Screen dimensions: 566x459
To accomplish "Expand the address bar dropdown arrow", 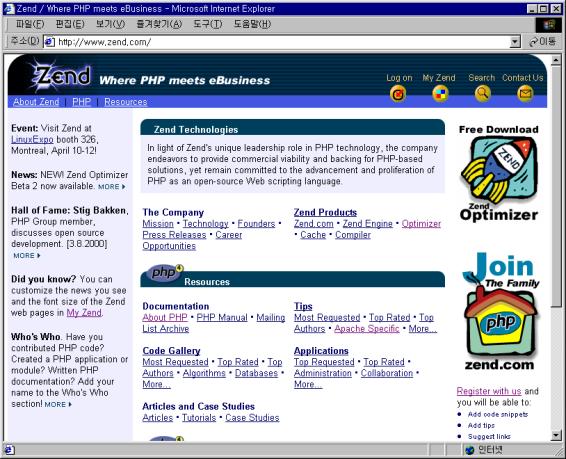I will pyautogui.click(x=515, y=42).
